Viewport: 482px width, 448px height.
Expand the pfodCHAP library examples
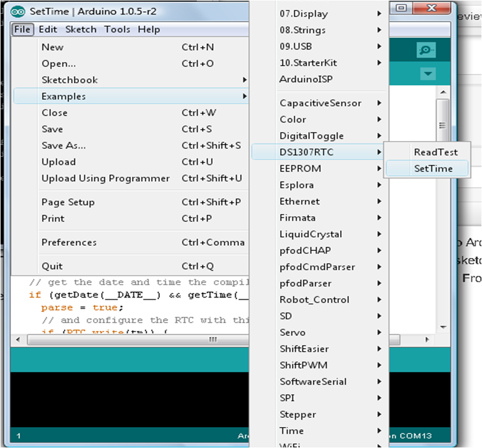(x=319, y=251)
